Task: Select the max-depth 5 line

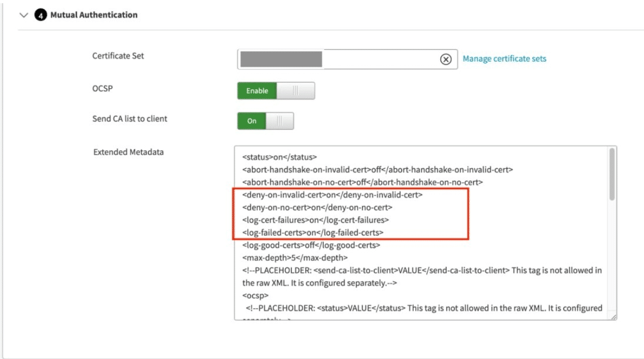Action: 295,257
